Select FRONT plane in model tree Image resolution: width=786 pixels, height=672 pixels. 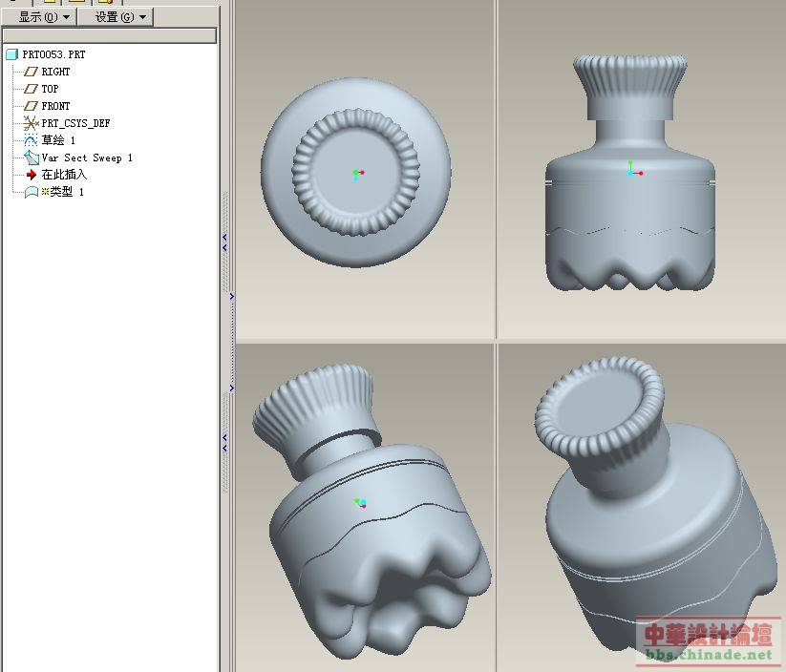coord(55,106)
